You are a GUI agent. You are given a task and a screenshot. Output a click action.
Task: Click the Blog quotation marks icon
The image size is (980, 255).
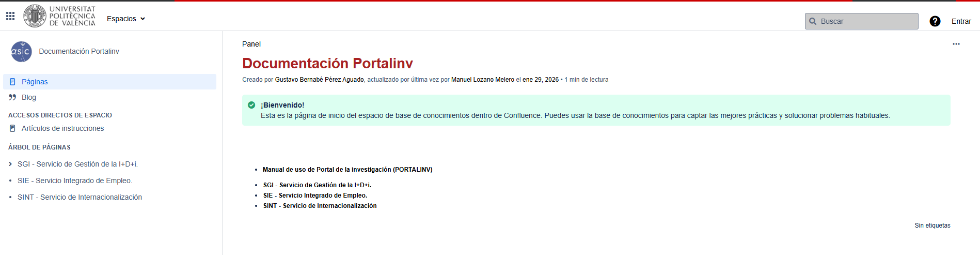pos(12,97)
